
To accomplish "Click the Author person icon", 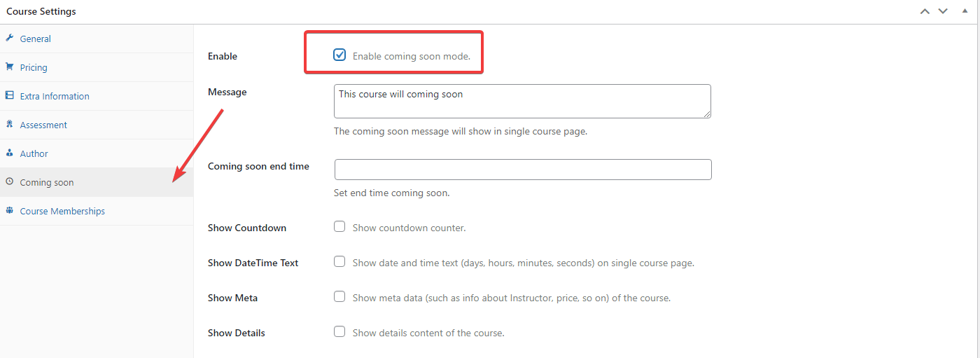I will tap(9, 153).
